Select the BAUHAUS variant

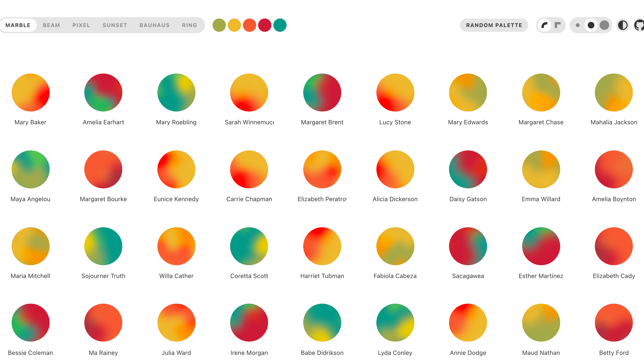pyautogui.click(x=155, y=25)
